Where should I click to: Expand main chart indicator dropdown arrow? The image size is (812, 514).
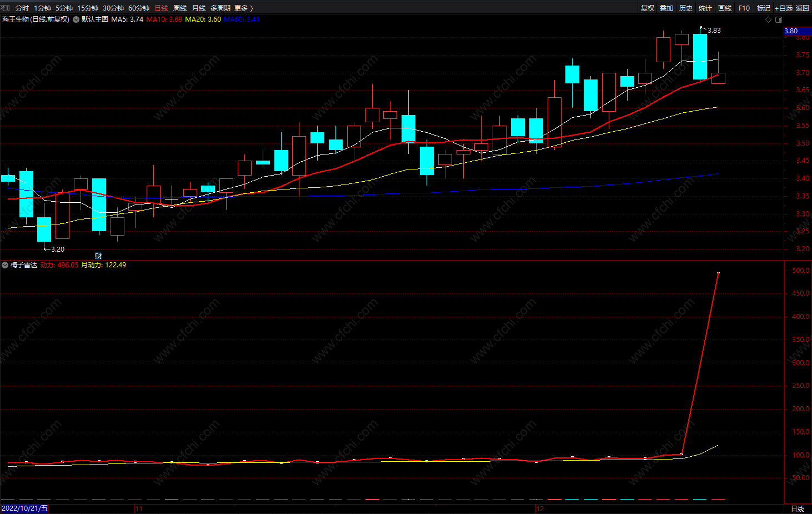click(x=76, y=19)
